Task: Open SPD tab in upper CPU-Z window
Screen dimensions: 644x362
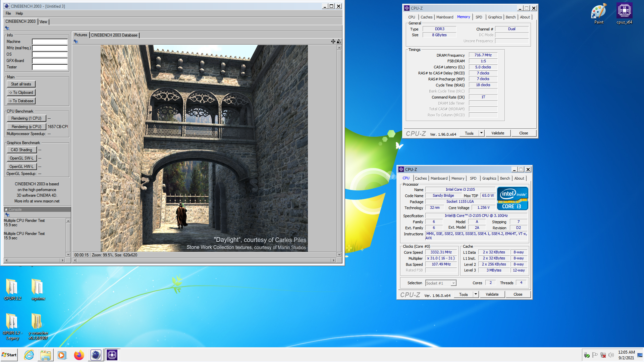Action: coord(479,17)
